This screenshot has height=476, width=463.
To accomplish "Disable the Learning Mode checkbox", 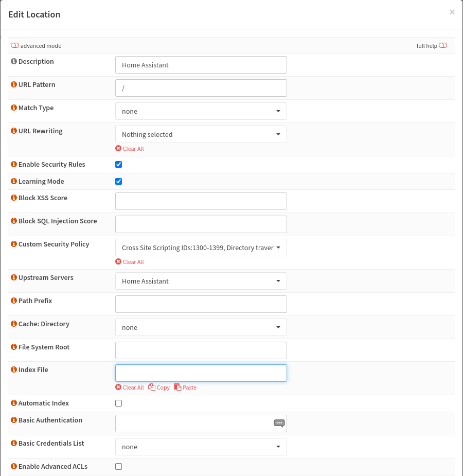I will pyautogui.click(x=119, y=182).
